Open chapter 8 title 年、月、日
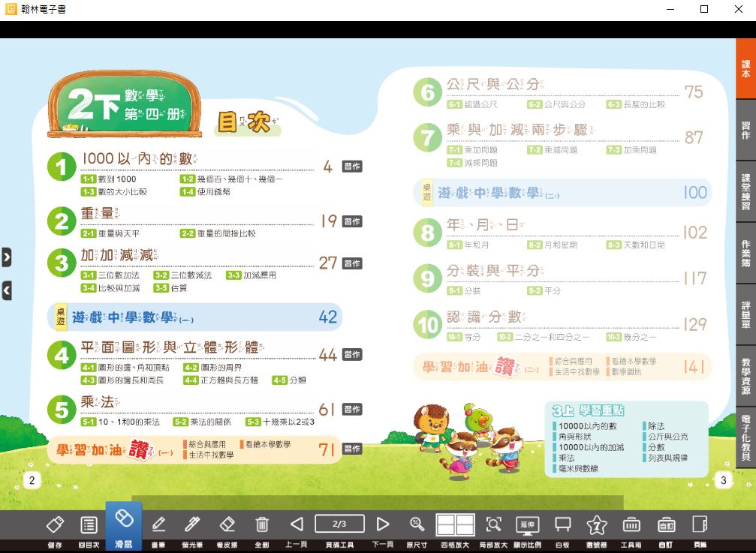This screenshot has height=553, width=756. [x=486, y=224]
